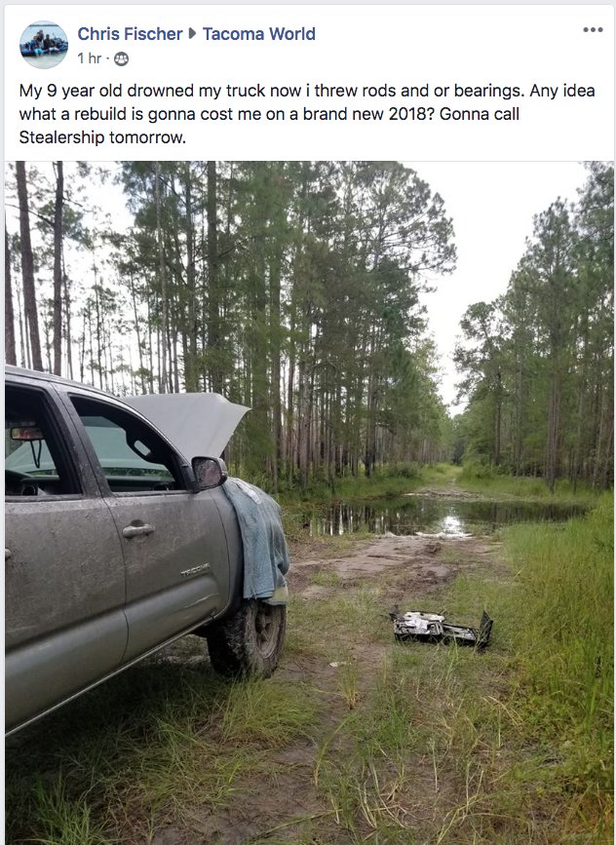Open the post permalink via 1 hr timestamp
Viewport: 616px width, 845px height.
coord(89,58)
